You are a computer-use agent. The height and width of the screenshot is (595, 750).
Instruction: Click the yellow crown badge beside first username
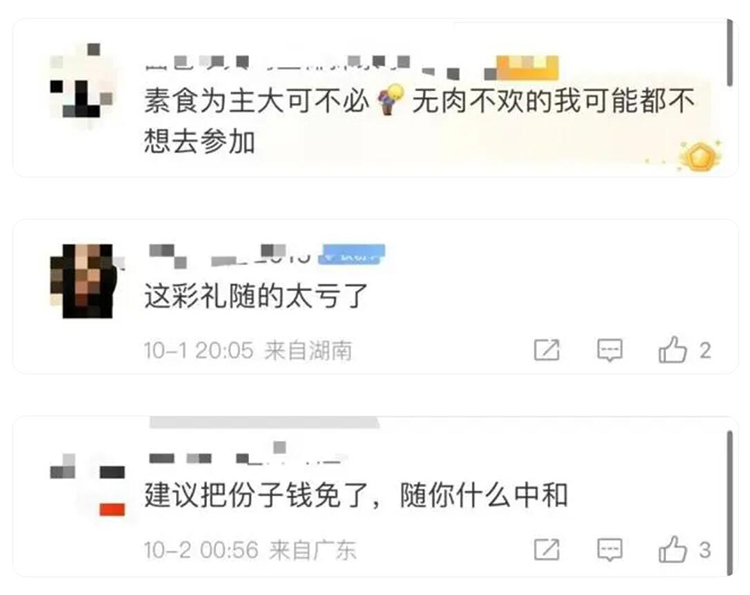[x=527, y=67]
